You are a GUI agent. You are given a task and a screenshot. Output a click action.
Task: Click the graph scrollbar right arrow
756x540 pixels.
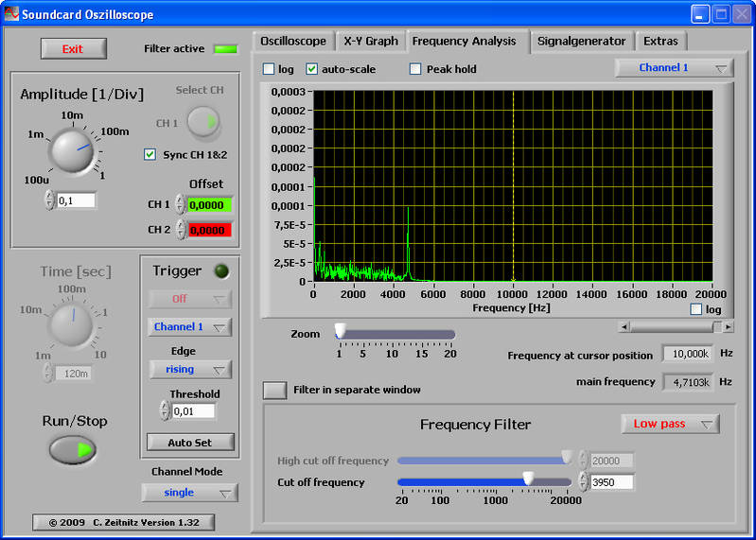click(x=729, y=327)
